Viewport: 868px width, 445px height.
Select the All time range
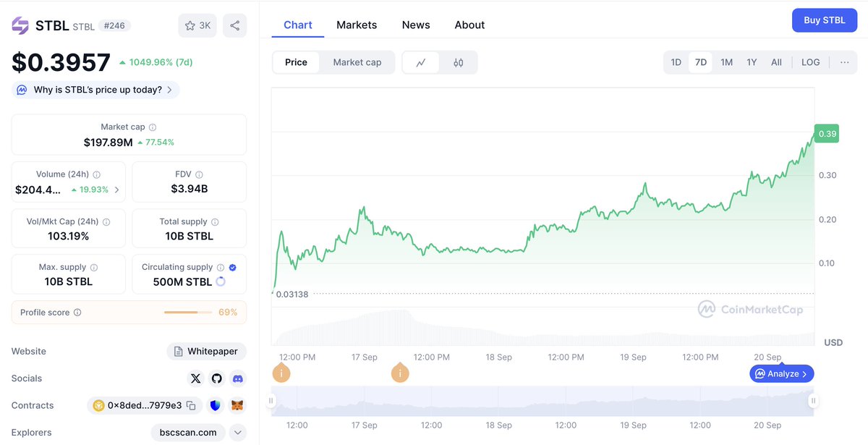tap(776, 62)
